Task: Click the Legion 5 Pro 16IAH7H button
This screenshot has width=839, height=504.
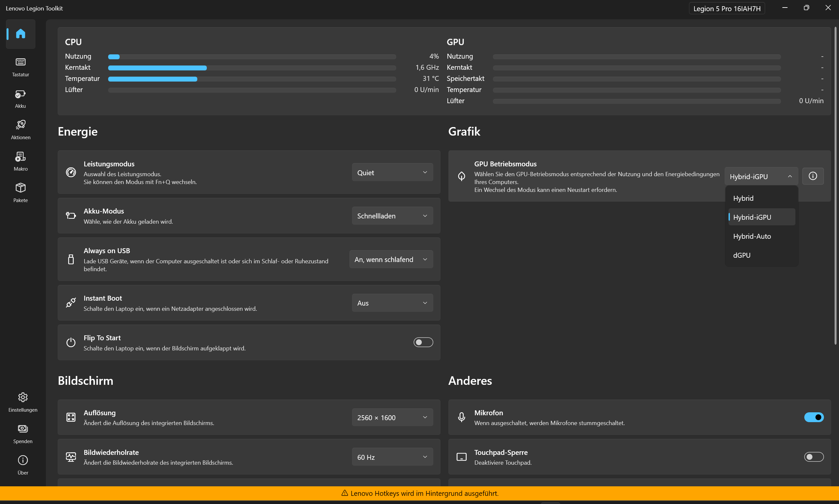Action: tap(727, 9)
